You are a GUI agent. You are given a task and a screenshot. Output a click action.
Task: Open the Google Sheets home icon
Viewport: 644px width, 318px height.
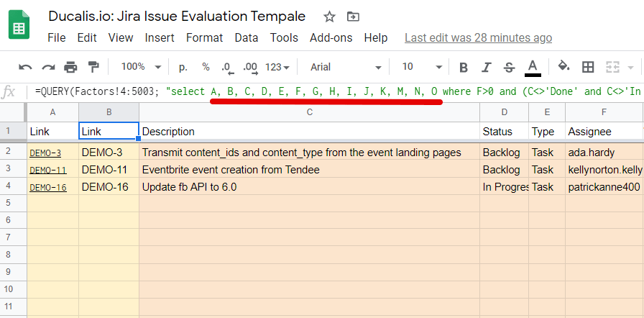click(19, 25)
